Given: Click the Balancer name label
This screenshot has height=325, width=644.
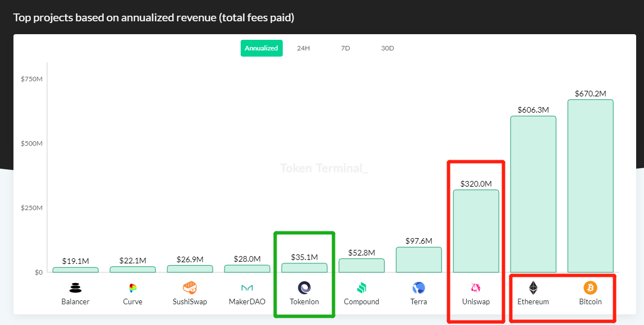Looking at the screenshot, I should pos(76,301).
